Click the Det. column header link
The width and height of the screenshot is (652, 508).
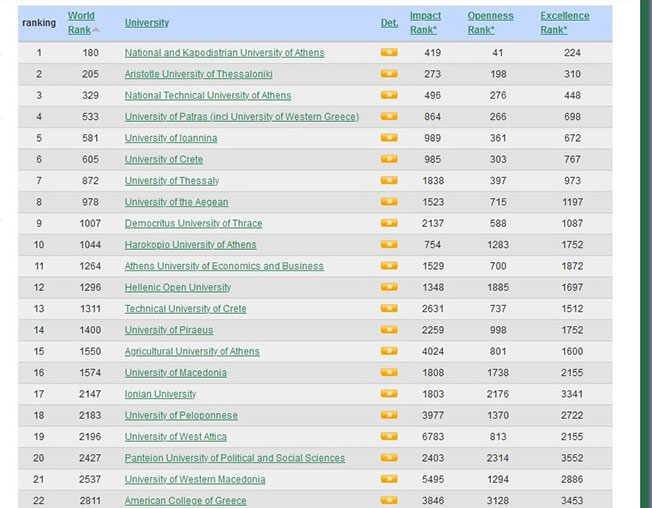point(389,23)
